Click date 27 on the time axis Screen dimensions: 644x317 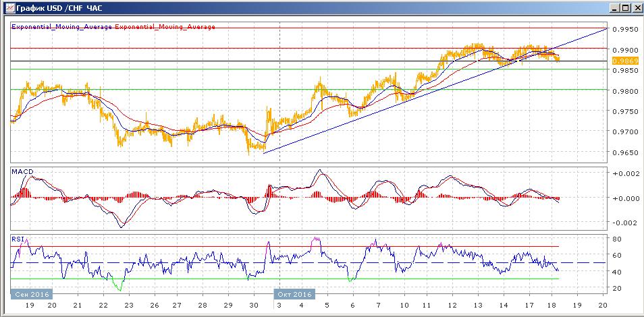[177, 306]
